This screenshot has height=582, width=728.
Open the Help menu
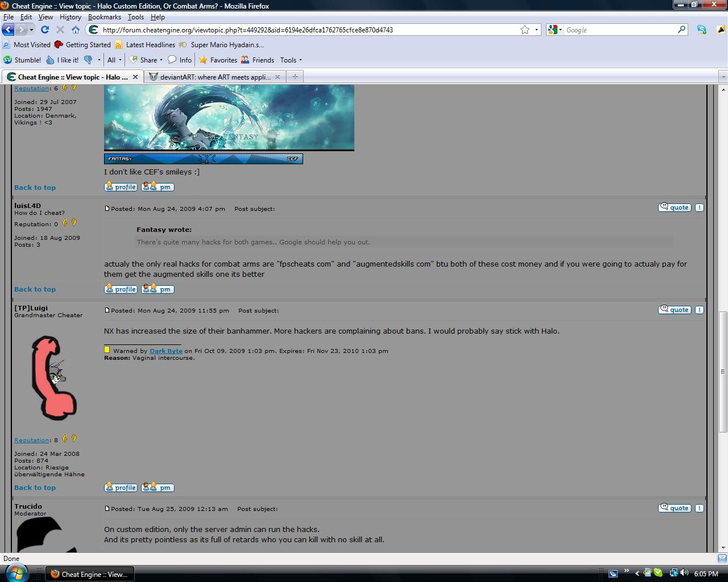(158, 17)
